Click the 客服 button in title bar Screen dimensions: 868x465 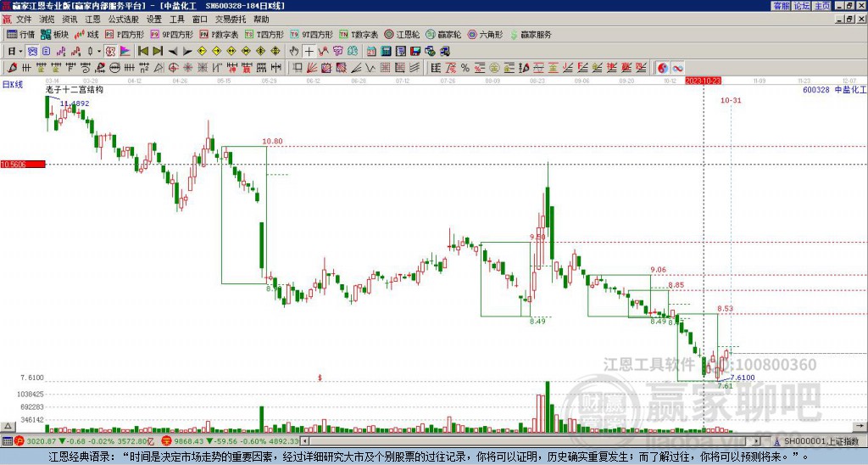[x=781, y=6]
